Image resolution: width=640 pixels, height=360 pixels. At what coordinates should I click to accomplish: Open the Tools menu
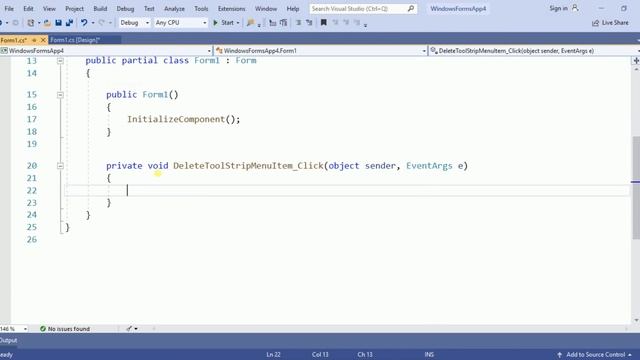[x=201, y=8]
